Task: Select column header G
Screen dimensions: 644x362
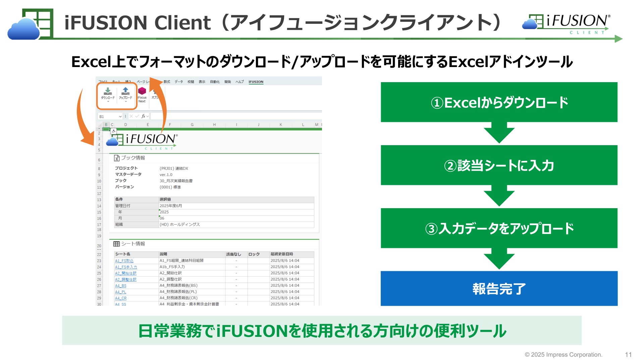Action: click(192, 125)
